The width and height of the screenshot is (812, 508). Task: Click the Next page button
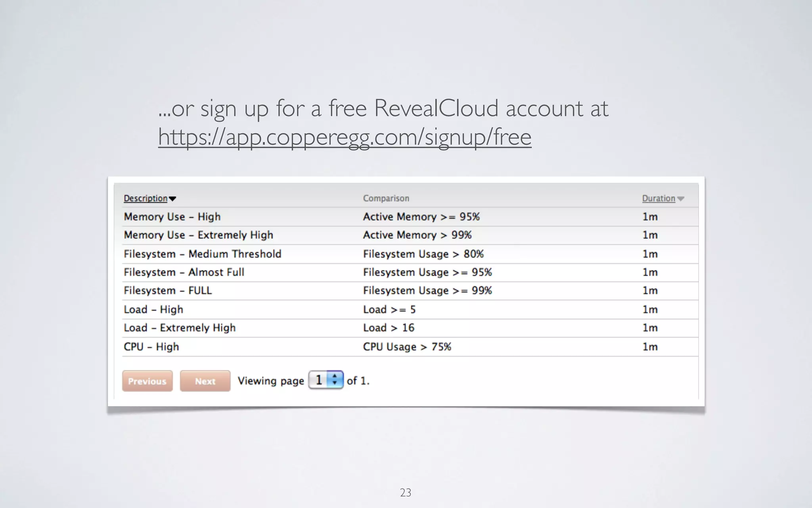pyautogui.click(x=205, y=381)
